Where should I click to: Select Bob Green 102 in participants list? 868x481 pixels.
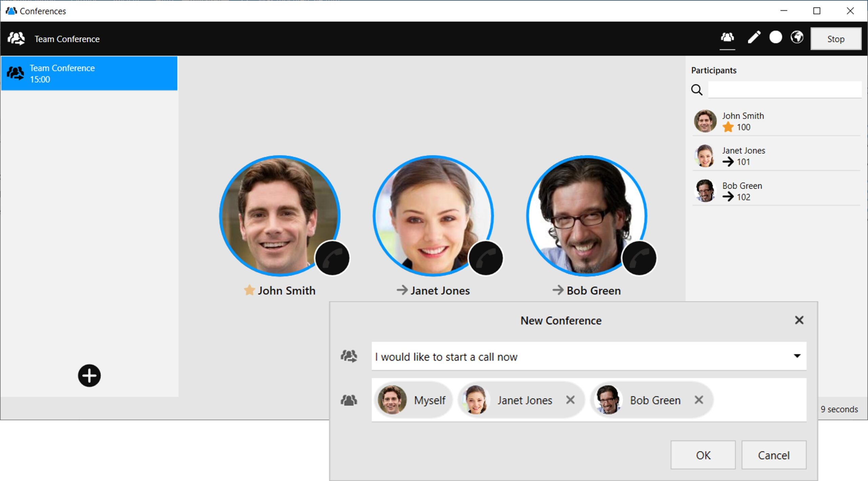click(x=776, y=191)
